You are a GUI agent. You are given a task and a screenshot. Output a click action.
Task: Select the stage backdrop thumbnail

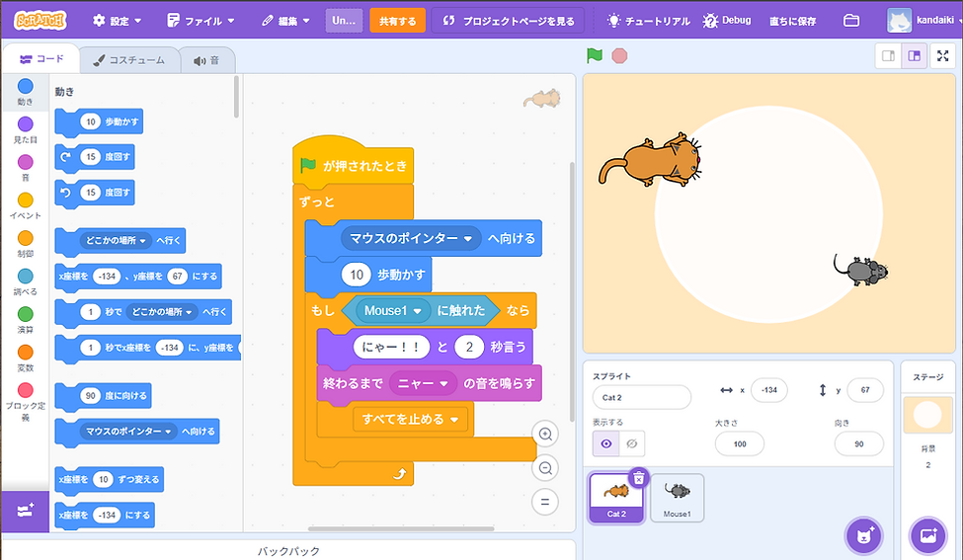(927, 415)
